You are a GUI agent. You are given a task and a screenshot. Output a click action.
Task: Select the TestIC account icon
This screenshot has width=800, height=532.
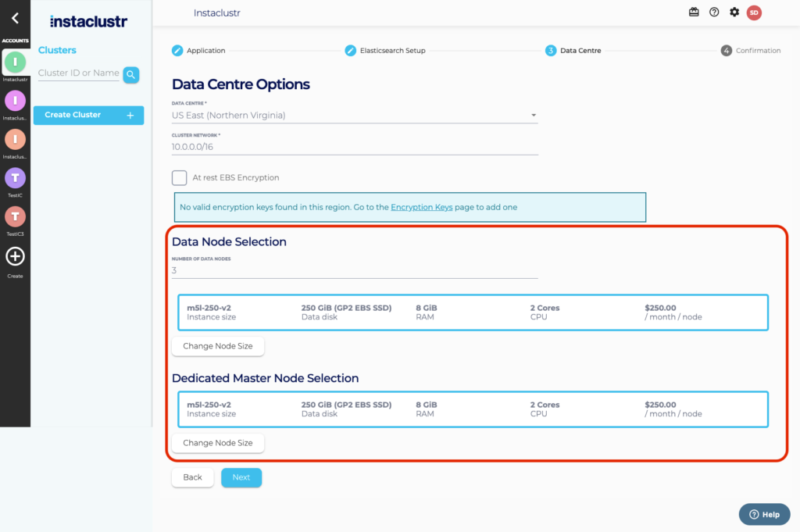coord(15,178)
